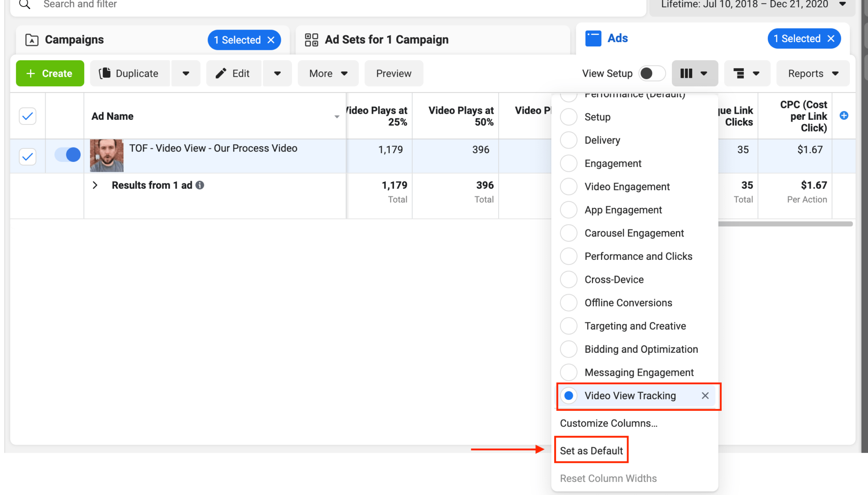
Task: Click the ad's video thumbnail
Action: tap(107, 155)
